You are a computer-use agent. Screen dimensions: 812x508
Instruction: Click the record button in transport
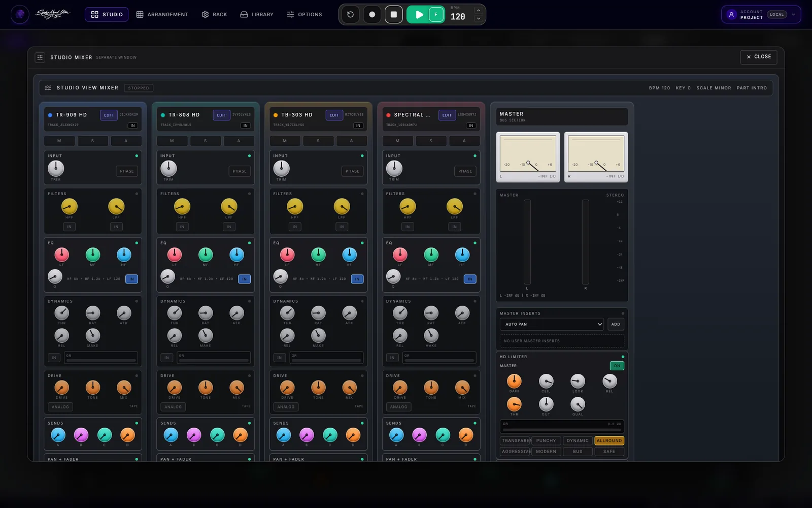(x=372, y=15)
